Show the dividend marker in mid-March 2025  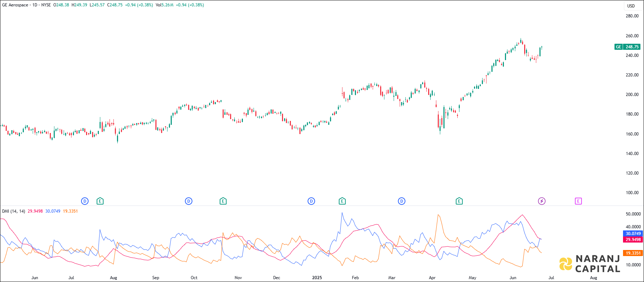(401, 201)
